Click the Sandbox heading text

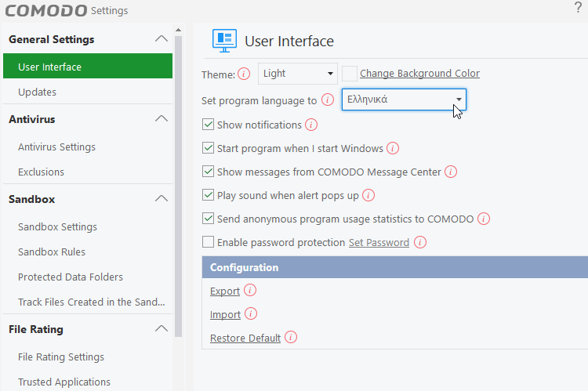click(32, 199)
